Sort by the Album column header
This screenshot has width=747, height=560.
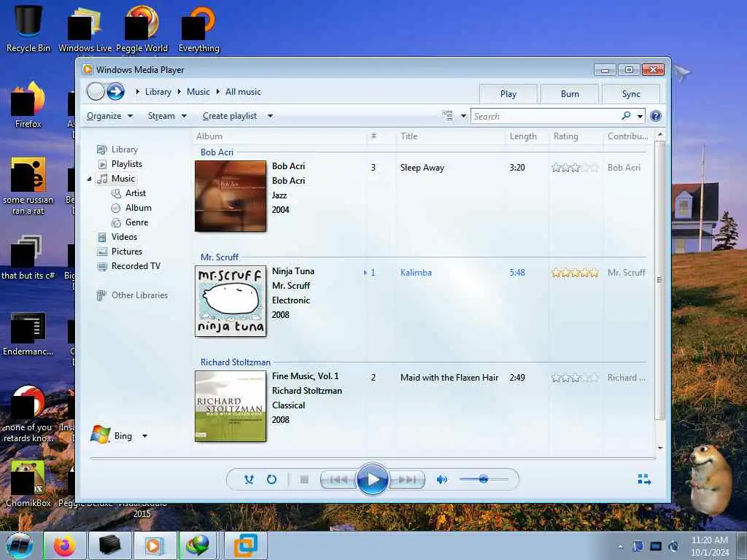pos(279,136)
